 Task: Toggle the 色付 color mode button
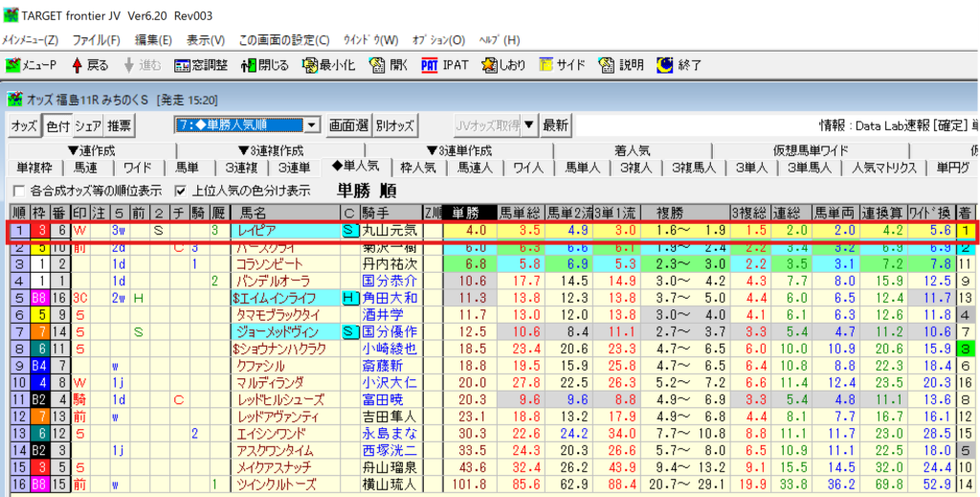coord(56,125)
